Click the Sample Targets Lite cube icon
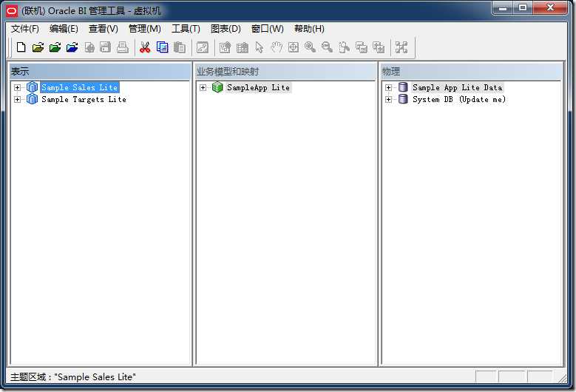The height and width of the screenshot is (392, 576). (33, 99)
